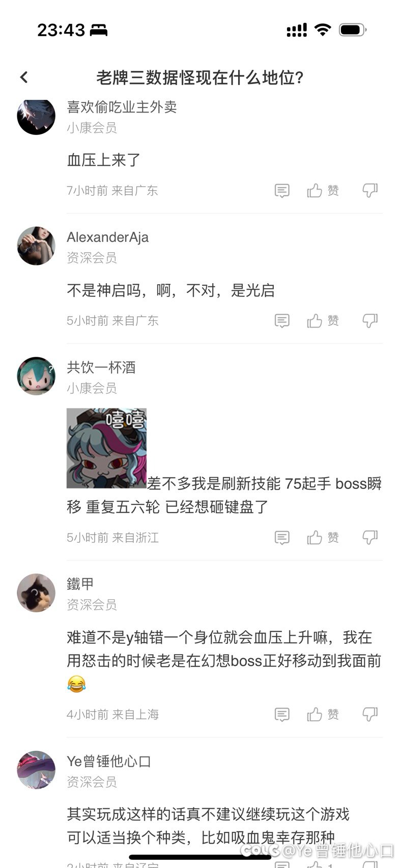This screenshot has height=868, width=400.
Task: Open reply icon on AlexanderAja's comment
Action: point(282,320)
